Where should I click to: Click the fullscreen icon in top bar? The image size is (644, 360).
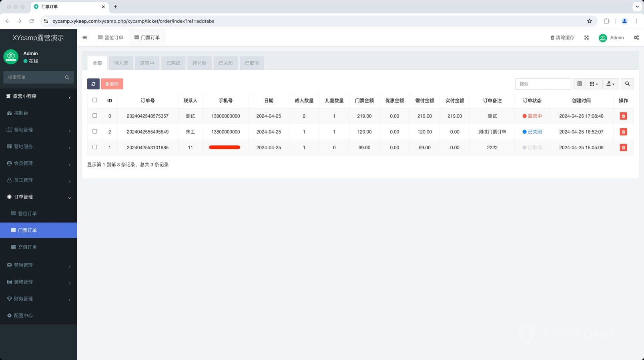[x=586, y=38]
